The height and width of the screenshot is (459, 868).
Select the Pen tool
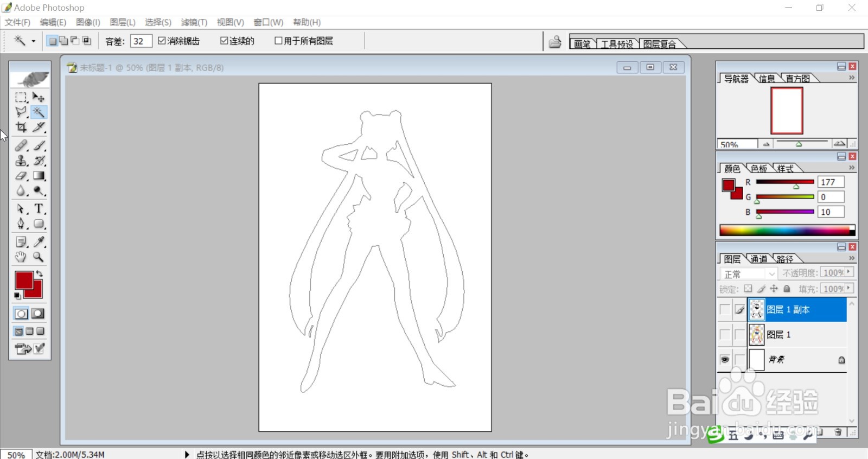pos(21,224)
